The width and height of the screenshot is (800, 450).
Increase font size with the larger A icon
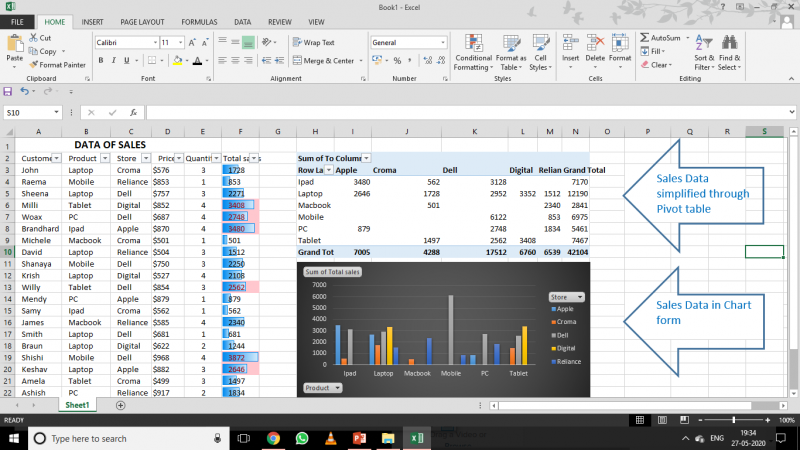192,43
